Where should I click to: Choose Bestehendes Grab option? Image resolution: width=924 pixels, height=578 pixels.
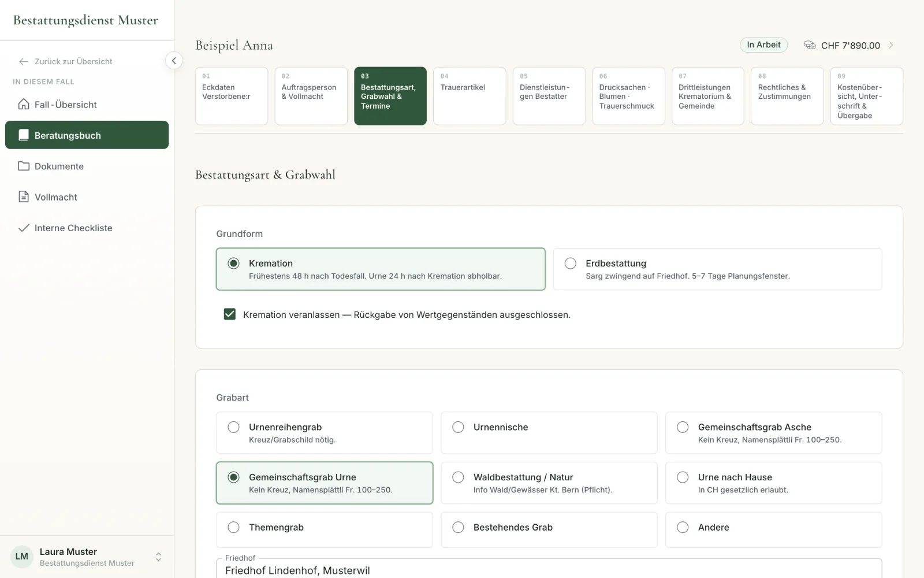coord(549,530)
